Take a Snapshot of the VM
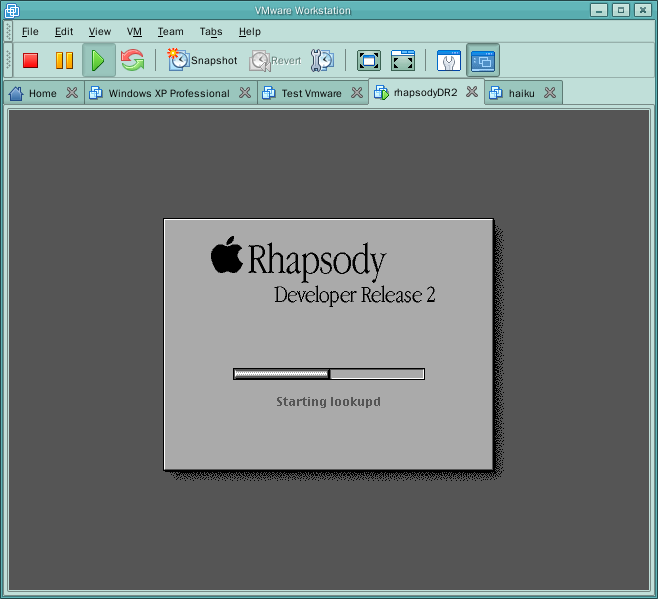This screenshot has height=599, width=658. (x=202, y=60)
